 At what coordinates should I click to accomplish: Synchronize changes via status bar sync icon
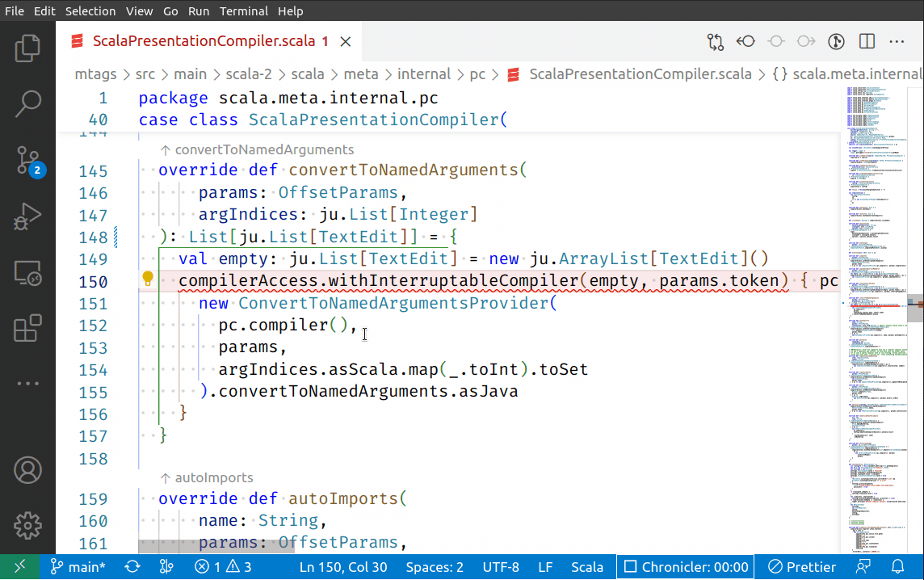(132, 567)
